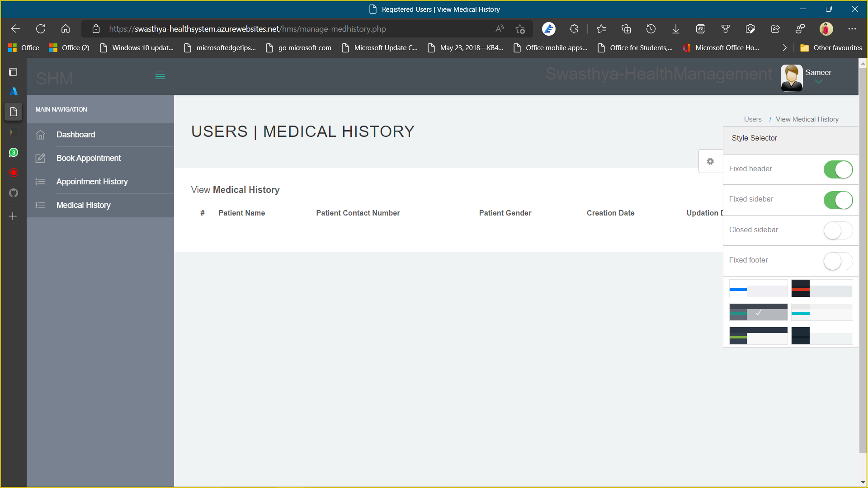
Task: Enable the Closed sidebar toggle
Action: pyautogui.click(x=838, y=230)
